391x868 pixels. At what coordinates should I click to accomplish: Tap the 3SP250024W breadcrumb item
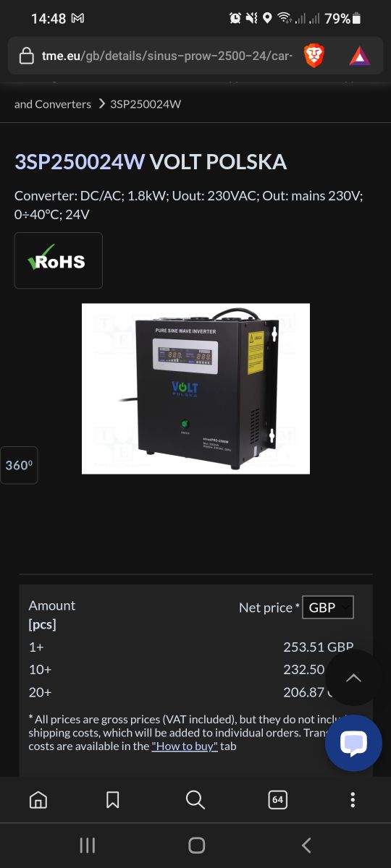coord(146,104)
